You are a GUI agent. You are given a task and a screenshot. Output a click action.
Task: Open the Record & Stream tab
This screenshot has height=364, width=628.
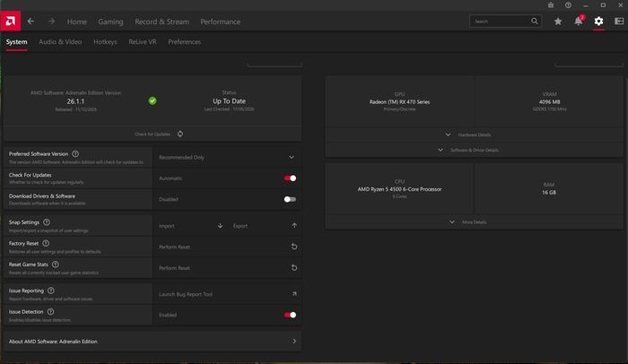coord(161,22)
